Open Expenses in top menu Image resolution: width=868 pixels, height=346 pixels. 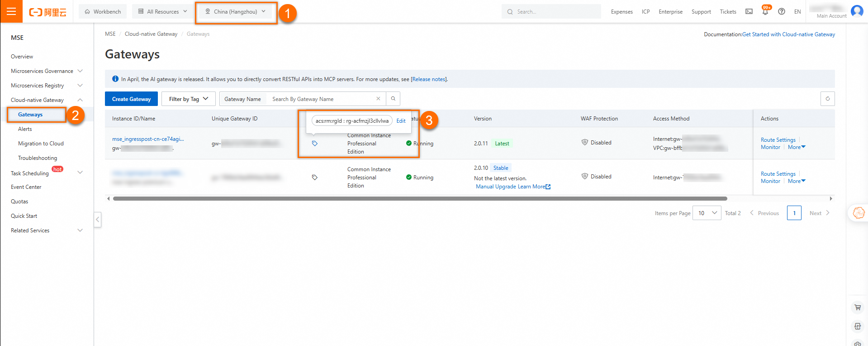point(621,12)
